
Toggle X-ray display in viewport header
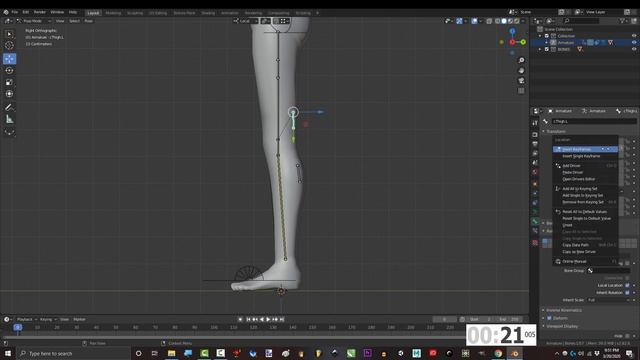(x=489, y=21)
